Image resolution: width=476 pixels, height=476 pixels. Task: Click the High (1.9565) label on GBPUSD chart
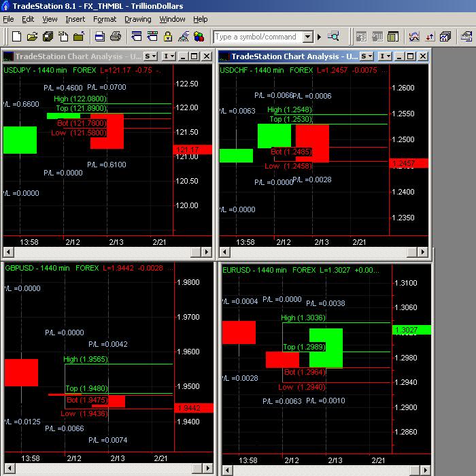(x=86, y=359)
